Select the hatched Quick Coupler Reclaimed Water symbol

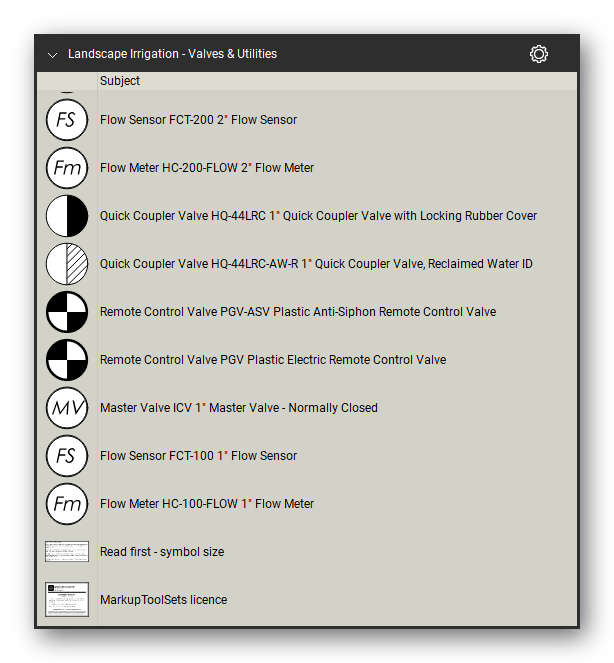(x=67, y=264)
